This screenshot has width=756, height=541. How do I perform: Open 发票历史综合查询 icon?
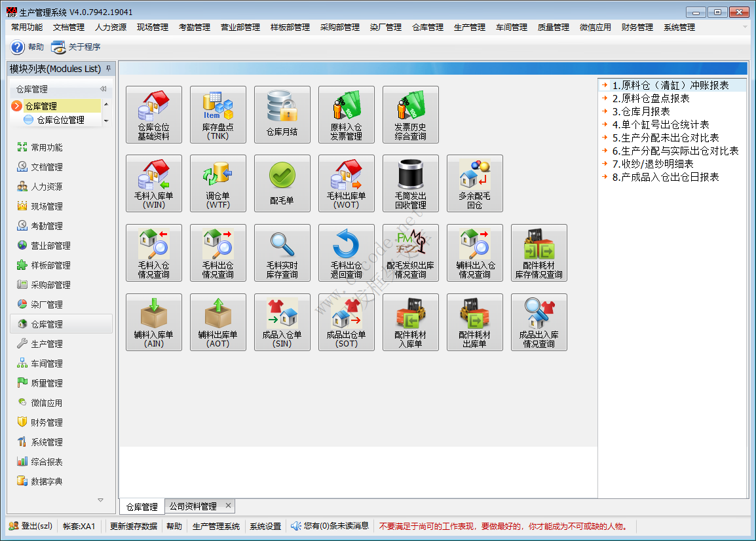(410, 115)
